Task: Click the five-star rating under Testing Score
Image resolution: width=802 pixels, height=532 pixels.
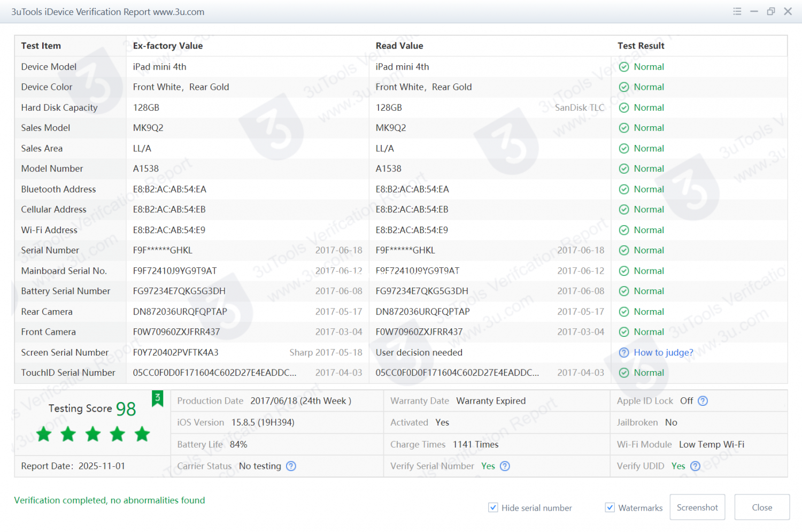Action: point(93,434)
